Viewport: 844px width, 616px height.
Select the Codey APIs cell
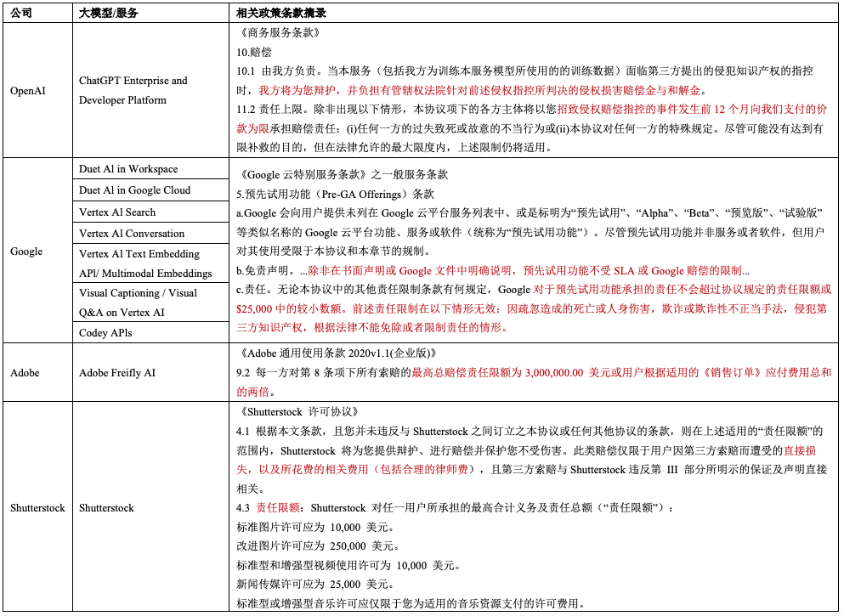tap(109, 333)
